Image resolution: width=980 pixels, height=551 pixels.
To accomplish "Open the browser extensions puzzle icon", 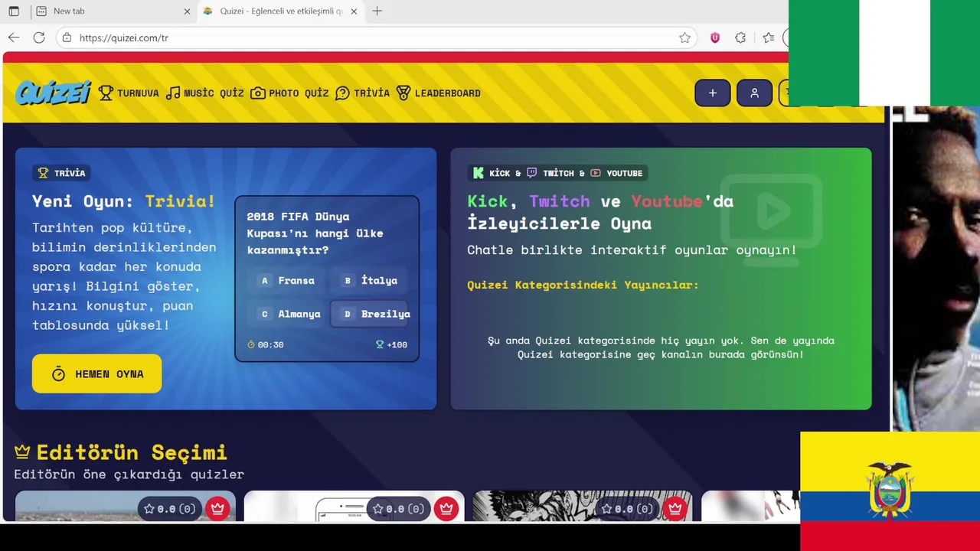I will tap(740, 37).
